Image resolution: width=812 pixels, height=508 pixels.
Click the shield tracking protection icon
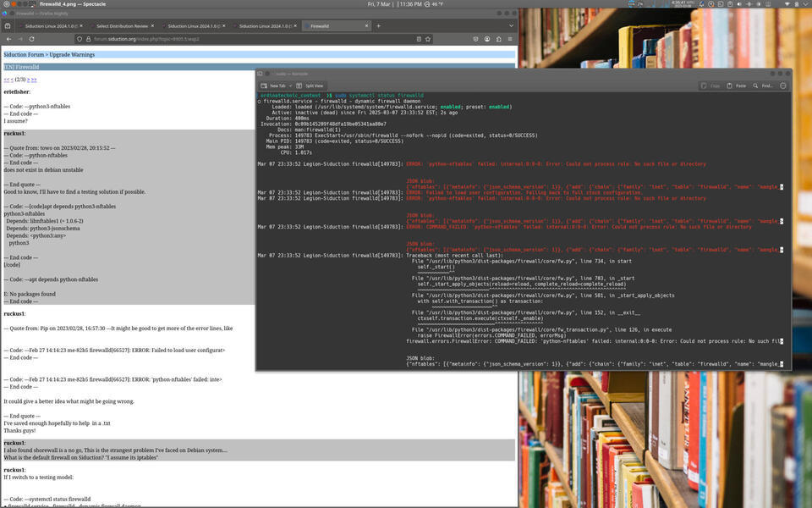[x=80, y=39]
